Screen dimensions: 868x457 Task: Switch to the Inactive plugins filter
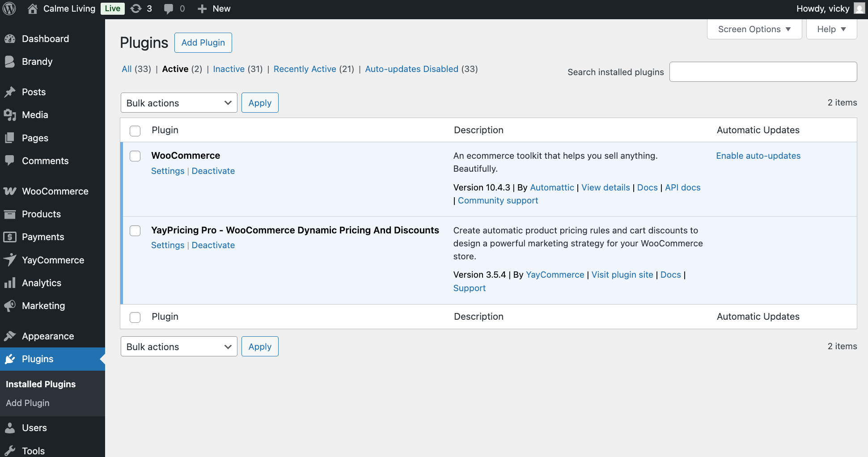229,69
